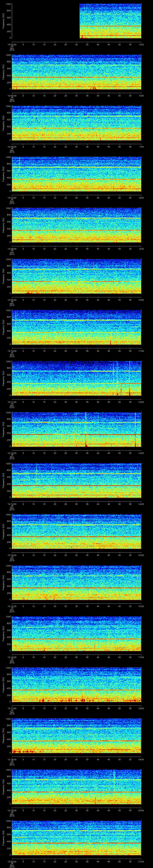
Task: Click the spectrogram panel starting at 12:19:00
Action: tap(77, 787)
